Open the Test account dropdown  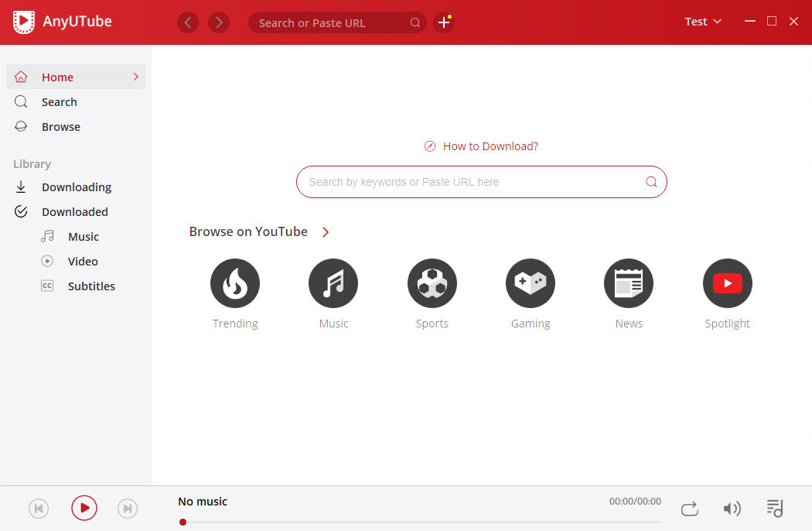[x=703, y=22]
